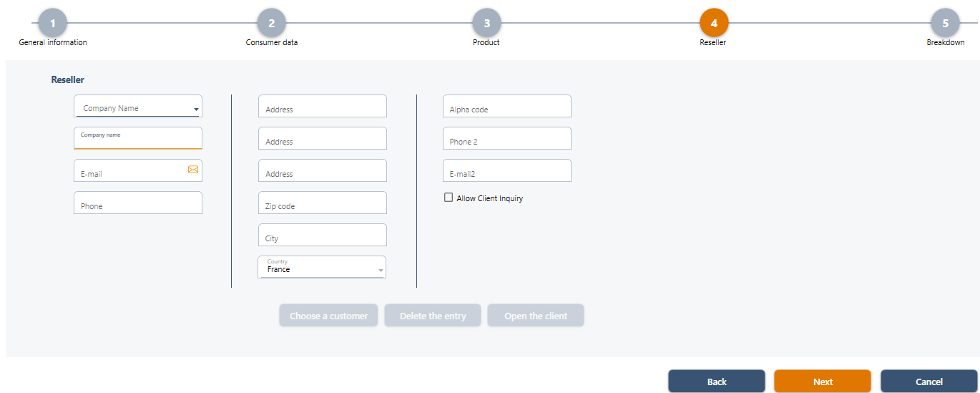The width and height of the screenshot is (980, 393).
Task: Open step 3 Product
Action: click(x=486, y=23)
